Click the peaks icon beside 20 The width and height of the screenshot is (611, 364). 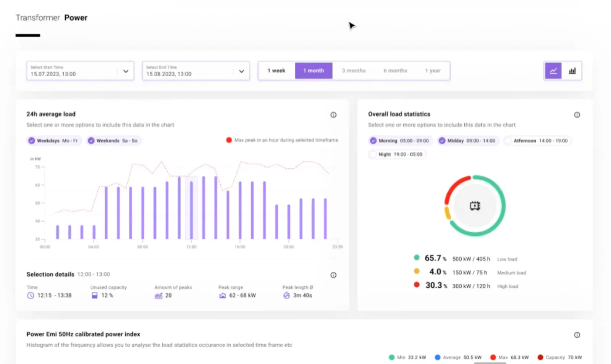158,296
